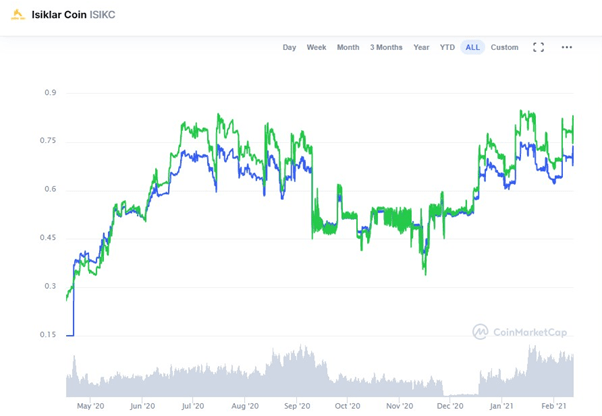Click the 0.6 y-axis label

50,189
